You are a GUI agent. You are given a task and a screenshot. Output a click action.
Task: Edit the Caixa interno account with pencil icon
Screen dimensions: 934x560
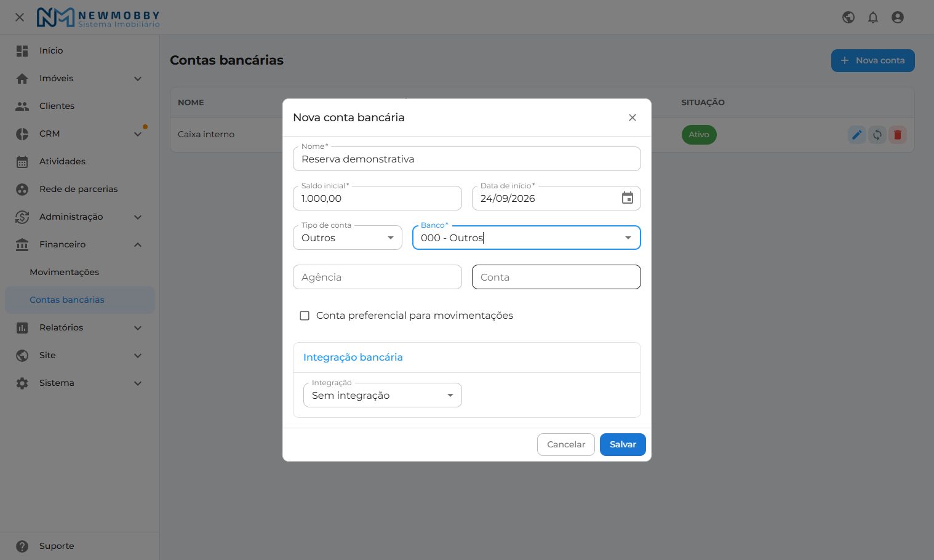[x=856, y=135]
